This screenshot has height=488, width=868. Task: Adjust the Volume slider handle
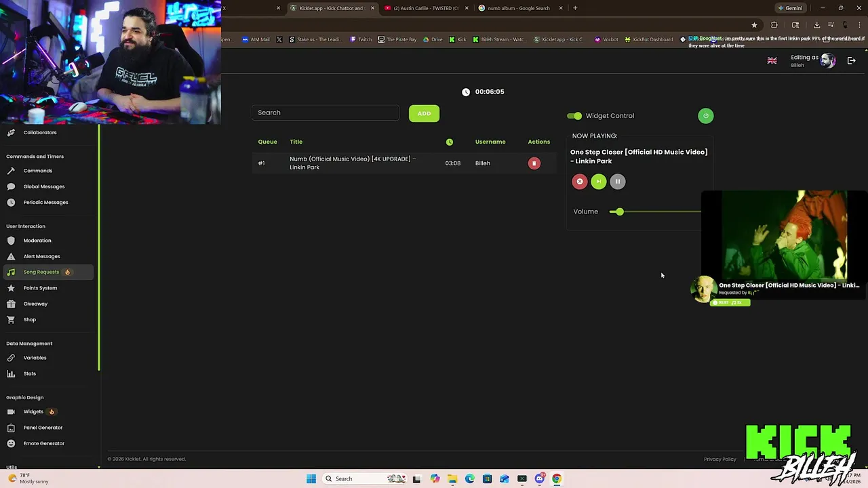coord(620,211)
